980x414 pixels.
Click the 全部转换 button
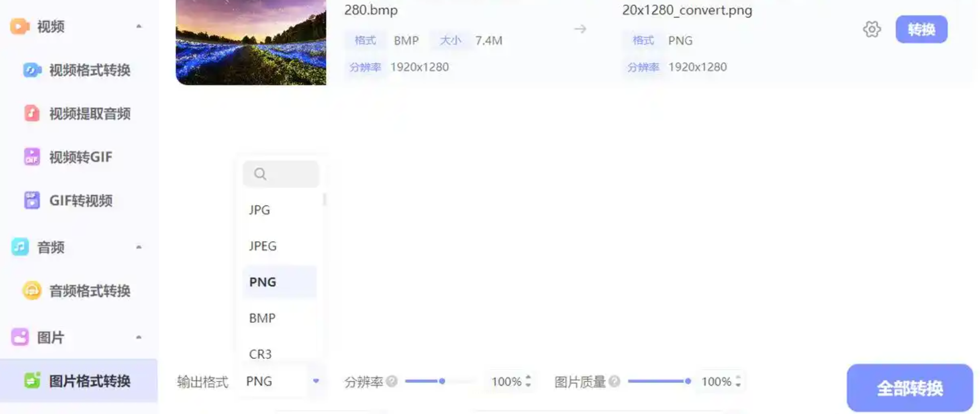pos(910,388)
